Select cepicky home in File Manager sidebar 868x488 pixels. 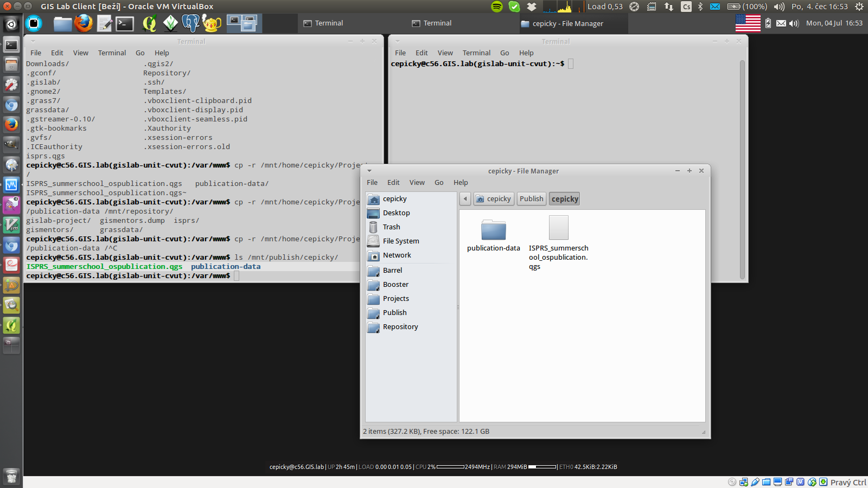410,199
